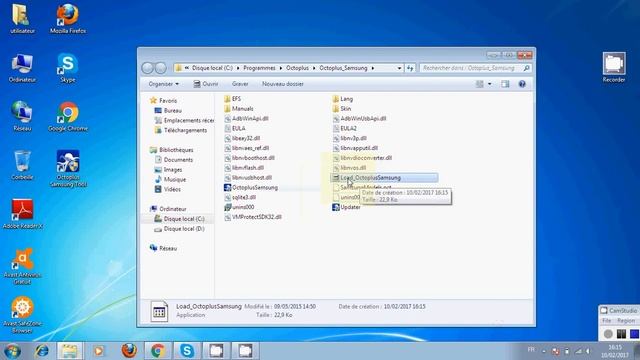Viewport: 640px width, 360px height.
Task: Select the Réseau desktop icon
Action: 22,116
